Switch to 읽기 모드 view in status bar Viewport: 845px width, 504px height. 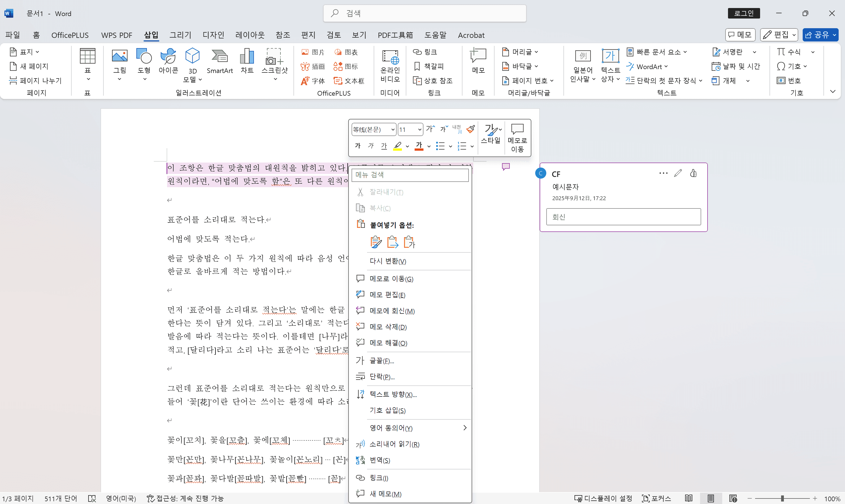[688, 498]
